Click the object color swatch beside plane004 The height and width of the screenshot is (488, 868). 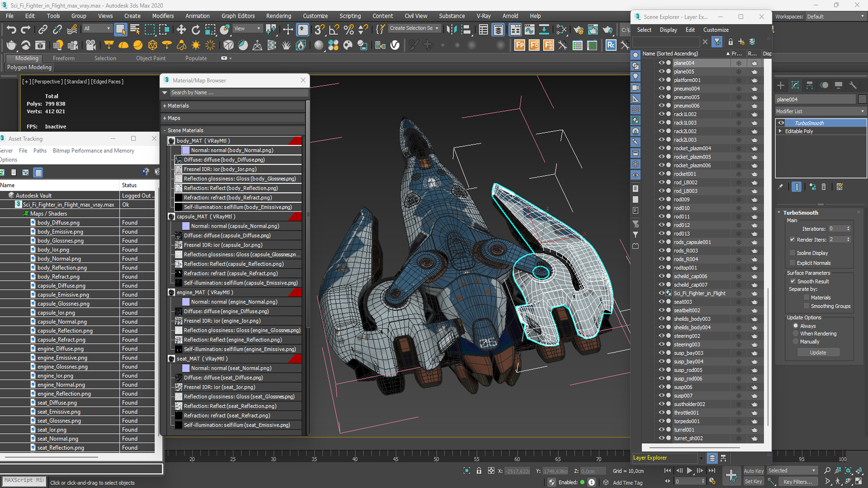(x=862, y=99)
